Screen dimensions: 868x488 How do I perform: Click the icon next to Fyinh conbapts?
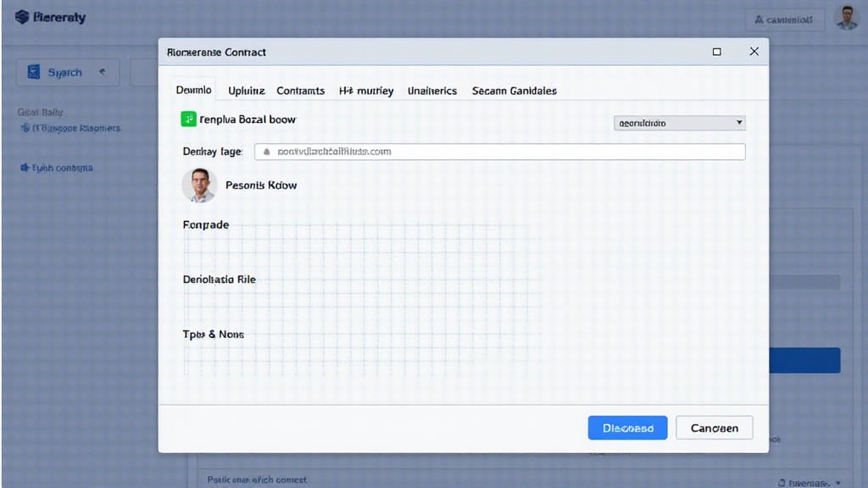[25, 168]
